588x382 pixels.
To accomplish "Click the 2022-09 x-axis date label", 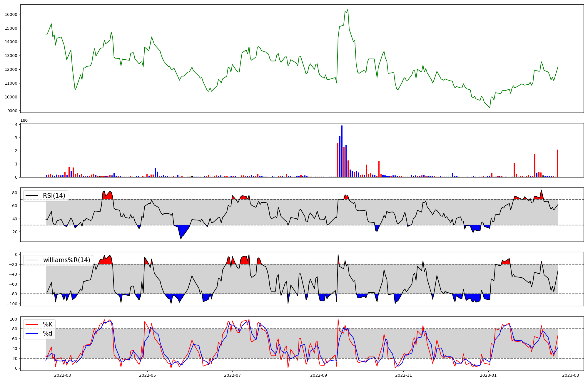I will click(x=319, y=375).
